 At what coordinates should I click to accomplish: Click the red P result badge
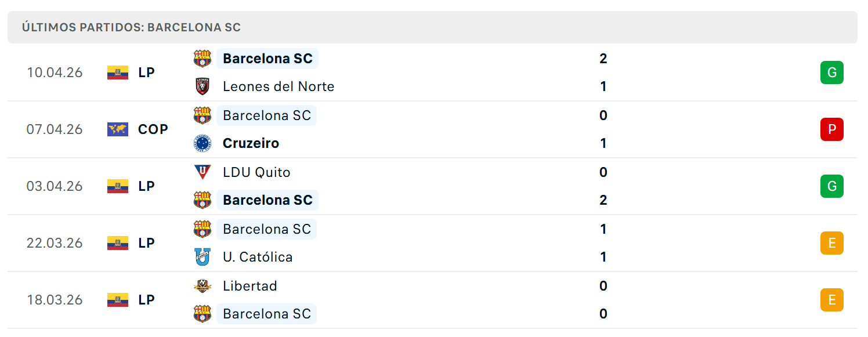832,129
